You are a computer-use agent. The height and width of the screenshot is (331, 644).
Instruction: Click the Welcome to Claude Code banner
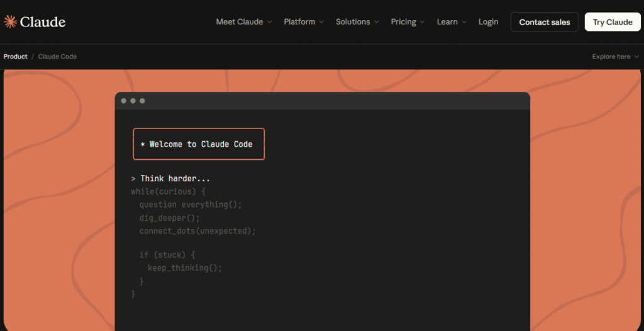coord(199,144)
